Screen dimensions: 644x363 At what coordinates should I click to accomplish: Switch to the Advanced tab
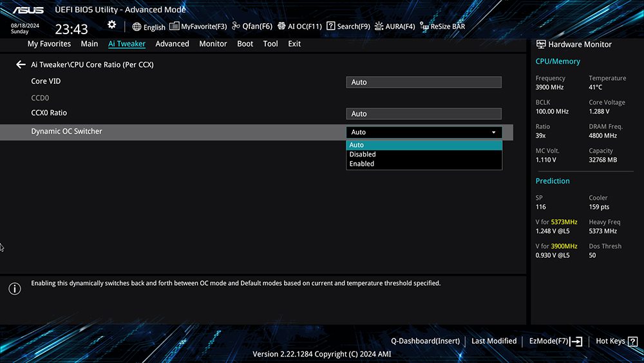(172, 44)
